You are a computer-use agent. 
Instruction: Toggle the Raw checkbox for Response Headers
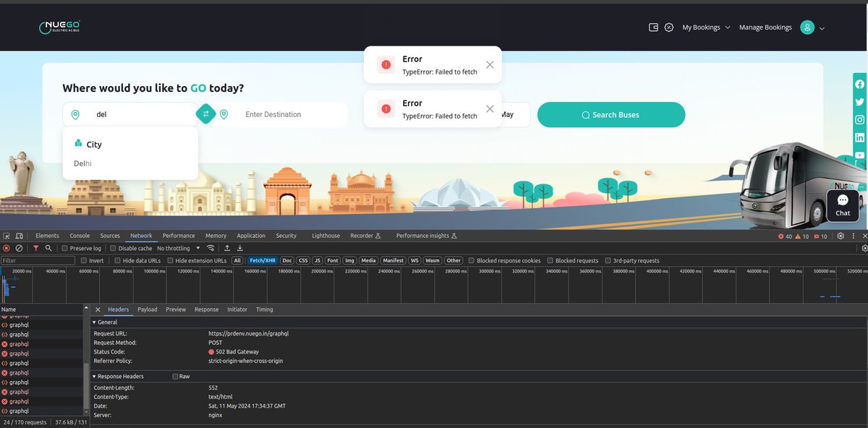(175, 377)
